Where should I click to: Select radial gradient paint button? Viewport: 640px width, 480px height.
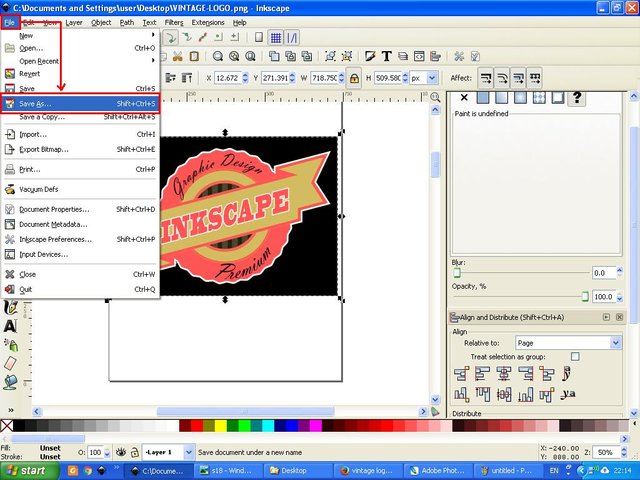coord(520,98)
